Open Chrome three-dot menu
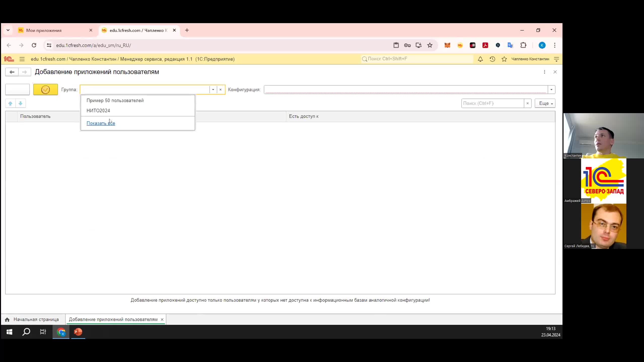Screen dimensions: 644x362 click(555, 45)
